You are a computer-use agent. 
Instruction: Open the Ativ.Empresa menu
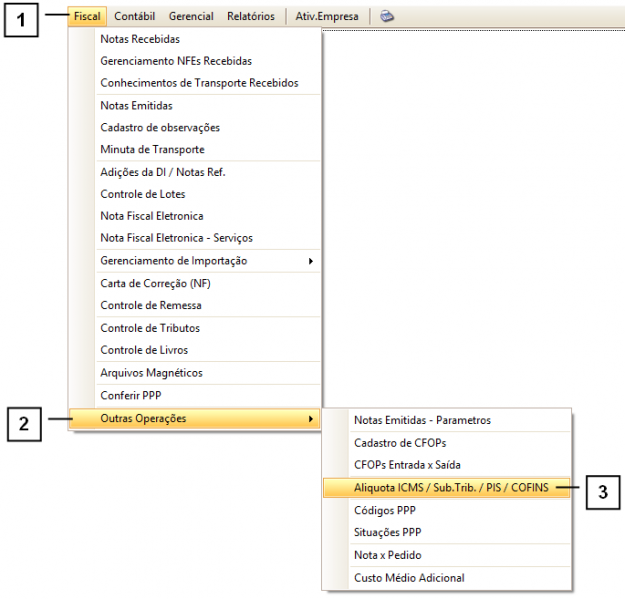pos(326,17)
